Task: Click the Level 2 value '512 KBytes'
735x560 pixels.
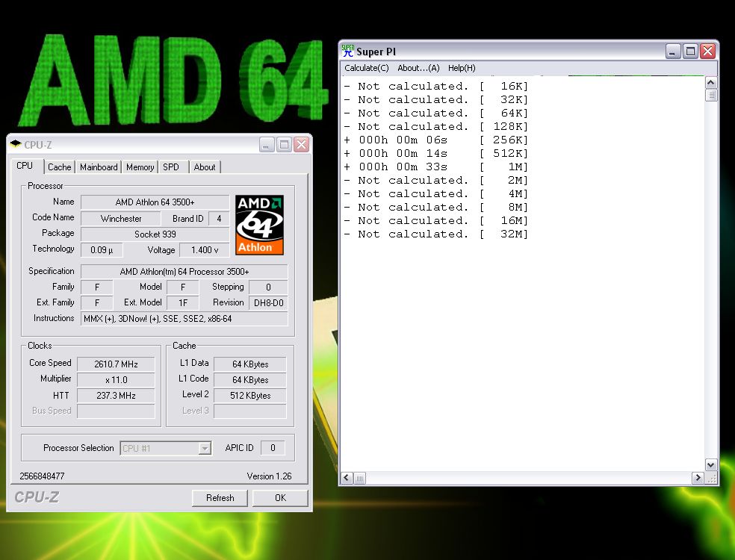Action: (250, 396)
